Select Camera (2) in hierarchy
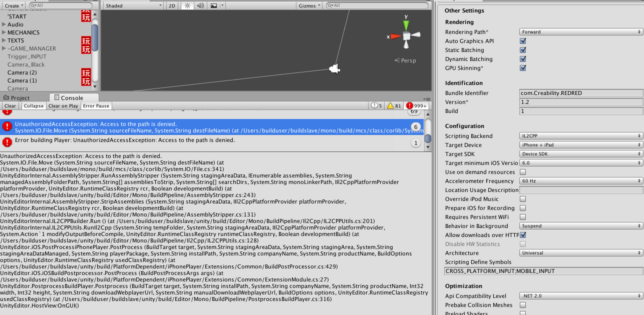Viewport: 644px width, 315px height. coord(22,72)
